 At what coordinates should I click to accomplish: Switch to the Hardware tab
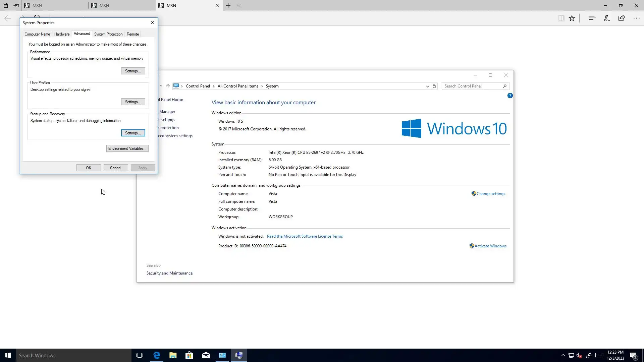point(62,34)
